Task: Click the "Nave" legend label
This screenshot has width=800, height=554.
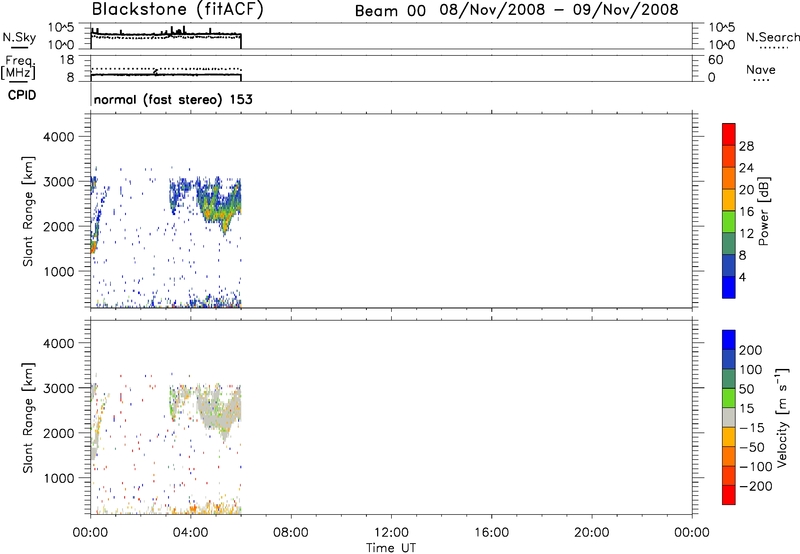Action: (x=761, y=69)
